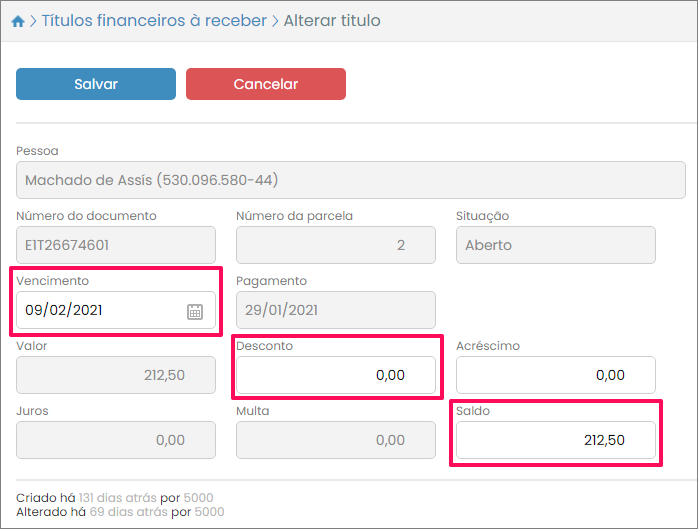Image resolution: width=698 pixels, height=529 pixels.
Task: Focus the Desconto input field
Action: pyautogui.click(x=335, y=375)
